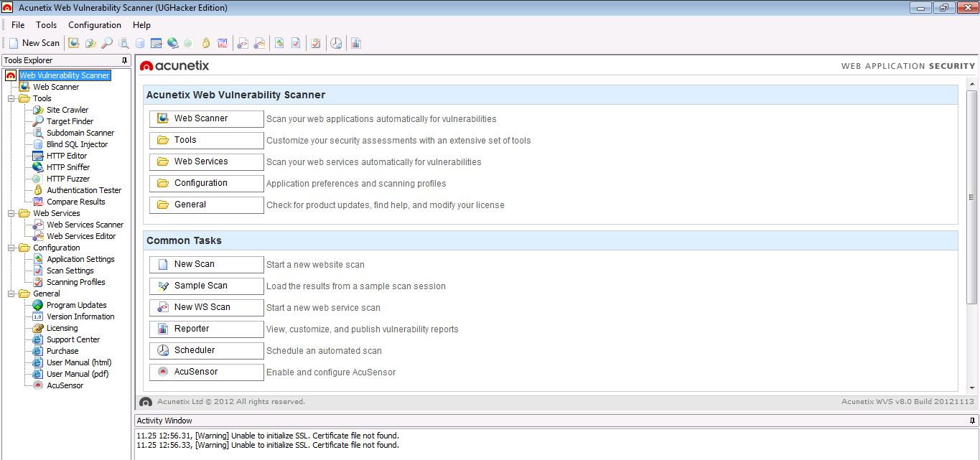The height and width of the screenshot is (460, 980).
Task: Select Authentication Tester in the tree
Action: click(x=84, y=190)
